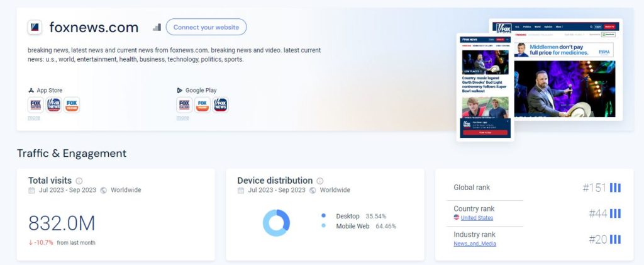This screenshot has height=265, width=644.
Task: Click the device distribution donut chart
Action: (x=277, y=223)
